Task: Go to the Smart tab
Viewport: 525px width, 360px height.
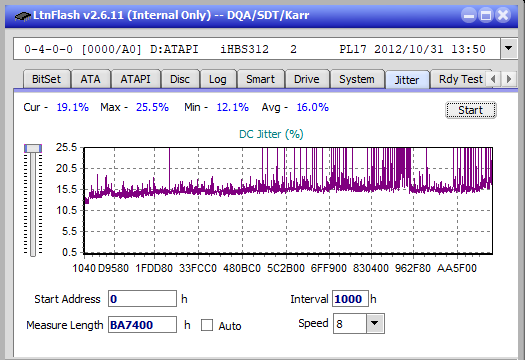Action: tap(260, 79)
